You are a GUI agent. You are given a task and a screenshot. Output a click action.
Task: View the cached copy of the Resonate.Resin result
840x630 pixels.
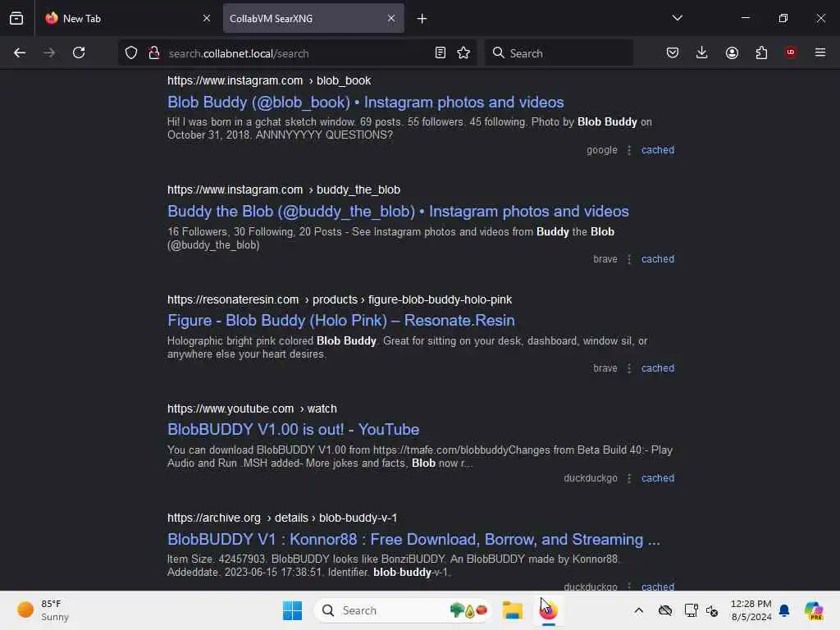[658, 368]
